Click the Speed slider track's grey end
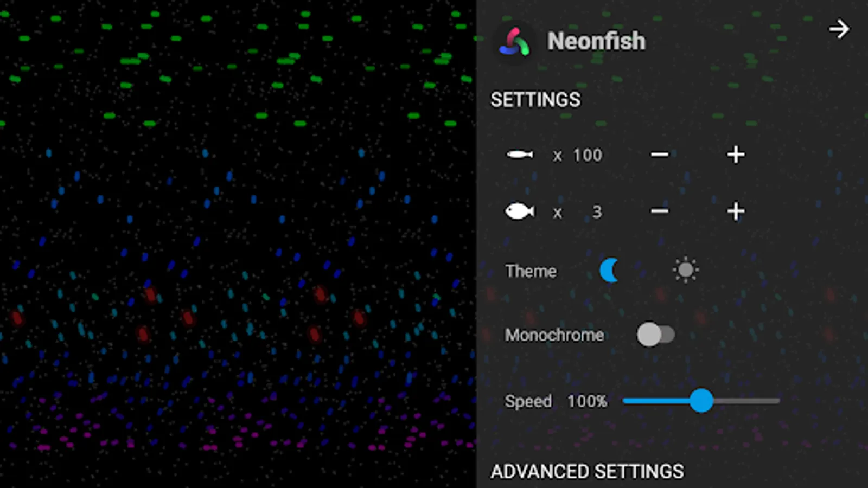This screenshot has height=488, width=868. (746, 401)
